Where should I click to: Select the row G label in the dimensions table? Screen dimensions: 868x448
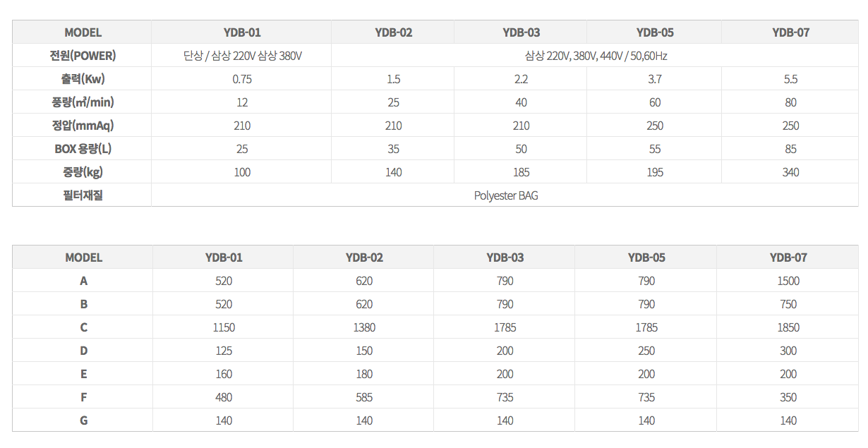click(x=83, y=420)
